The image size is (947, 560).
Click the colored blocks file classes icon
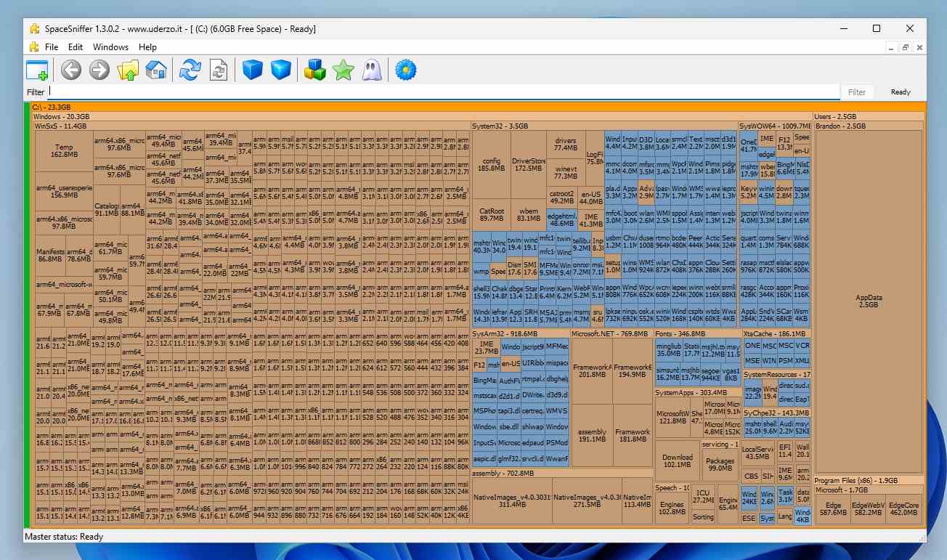pos(314,70)
